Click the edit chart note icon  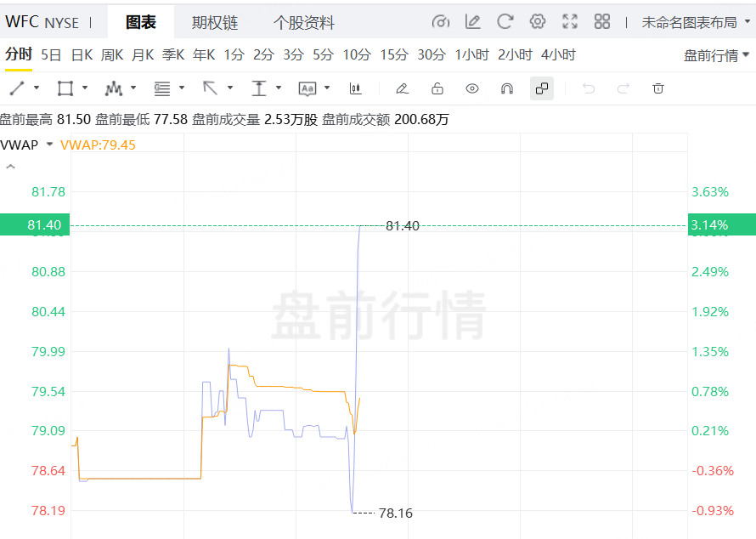pos(472,21)
